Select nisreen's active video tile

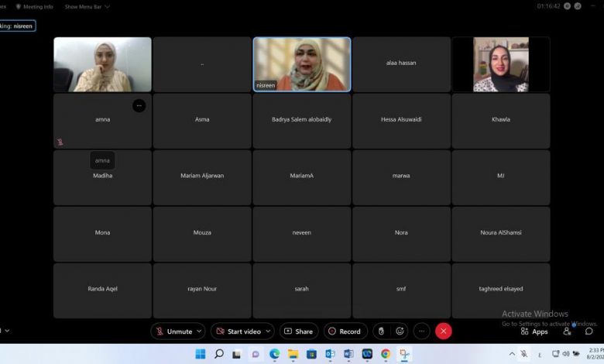point(302,64)
